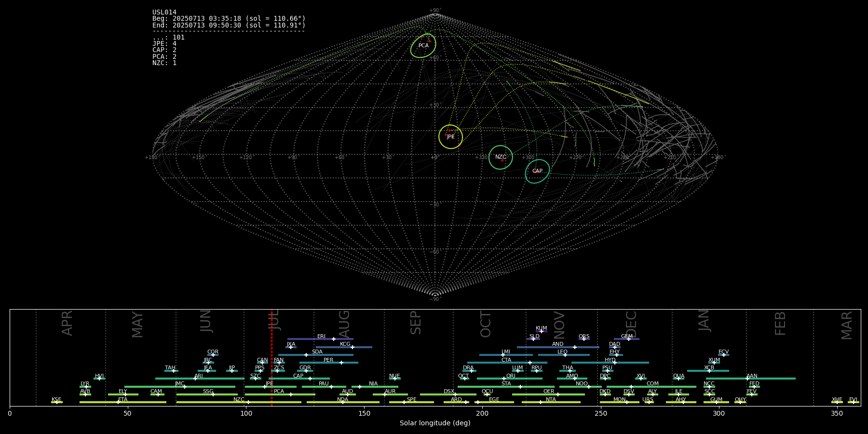Click the 'PCA: 2' count entry
The width and height of the screenshot is (868, 434).
(x=164, y=57)
